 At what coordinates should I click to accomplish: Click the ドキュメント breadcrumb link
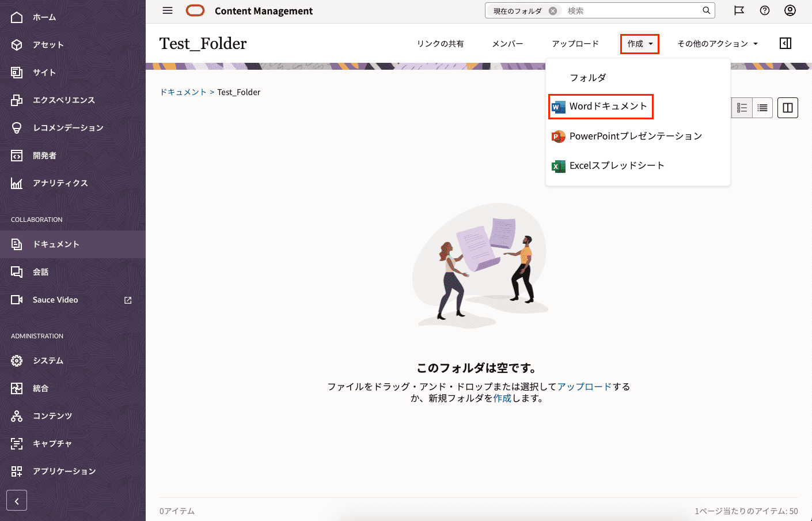183,92
